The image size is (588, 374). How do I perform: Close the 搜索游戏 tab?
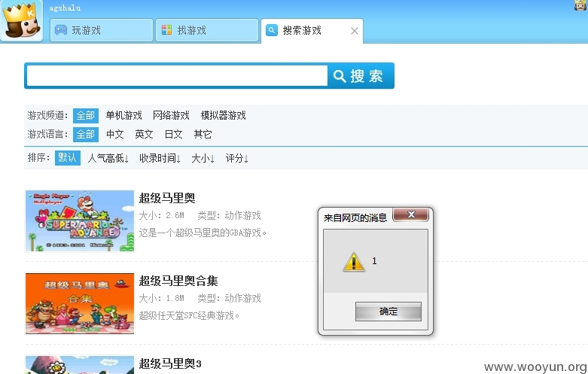[x=355, y=31]
